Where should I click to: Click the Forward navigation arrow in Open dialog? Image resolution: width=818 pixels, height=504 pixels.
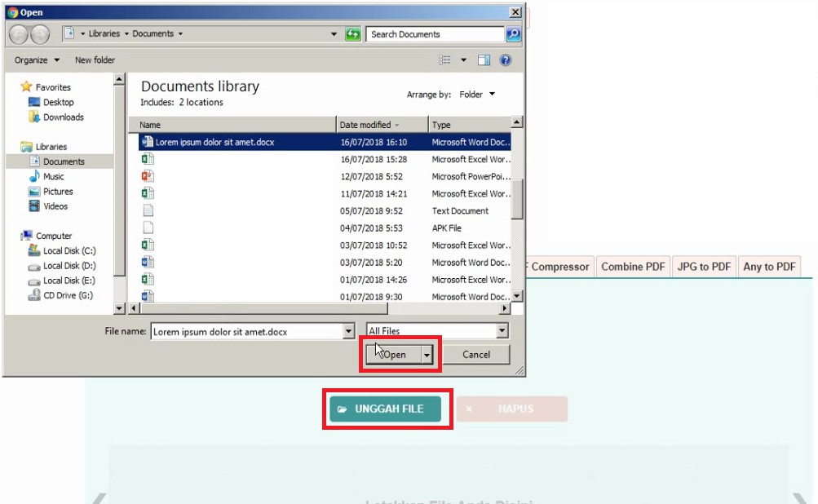(x=40, y=34)
